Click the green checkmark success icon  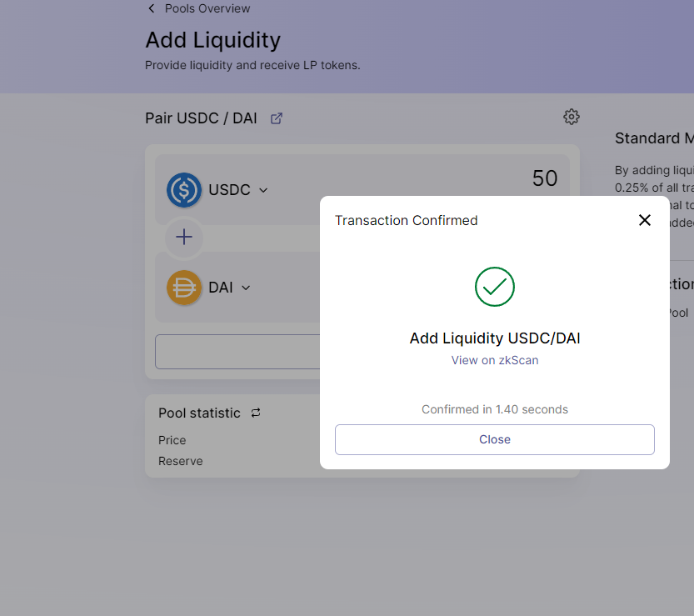(495, 287)
